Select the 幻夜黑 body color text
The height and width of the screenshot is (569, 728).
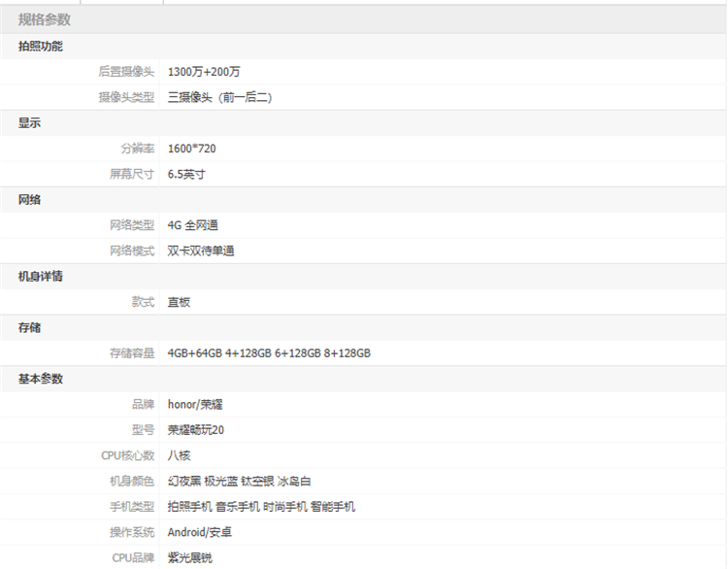click(184, 481)
